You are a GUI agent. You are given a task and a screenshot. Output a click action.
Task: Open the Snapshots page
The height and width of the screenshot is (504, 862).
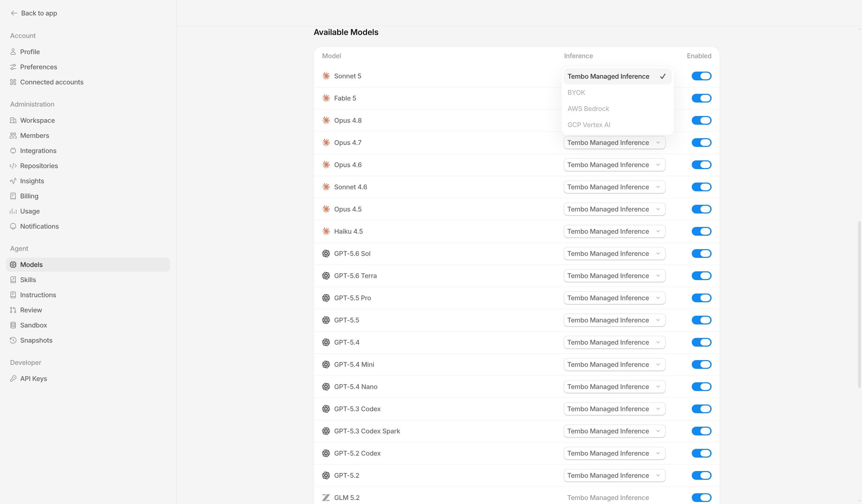88,340
